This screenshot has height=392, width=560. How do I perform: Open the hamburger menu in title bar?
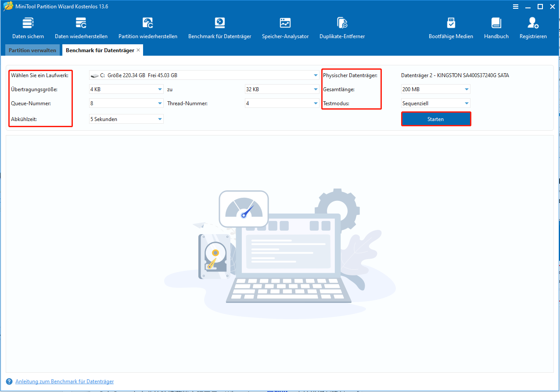pyautogui.click(x=516, y=7)
